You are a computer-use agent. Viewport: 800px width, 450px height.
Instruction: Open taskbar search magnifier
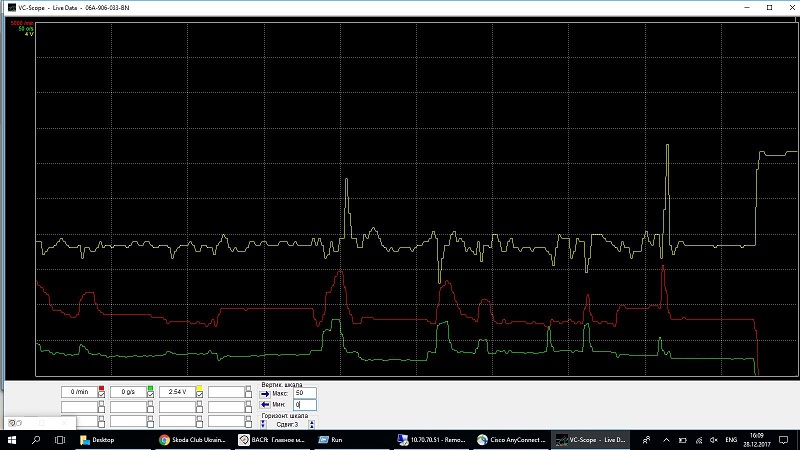36,439
